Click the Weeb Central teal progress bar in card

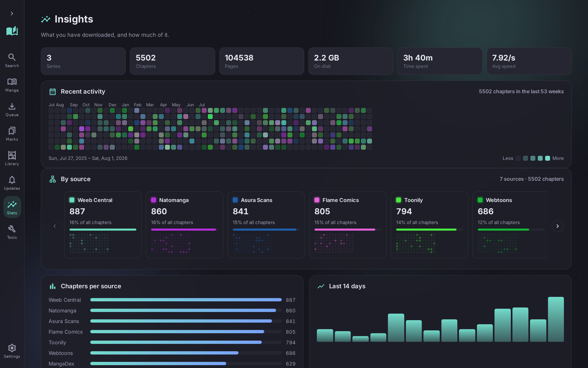pyautogui.click(x=103, y=230)
